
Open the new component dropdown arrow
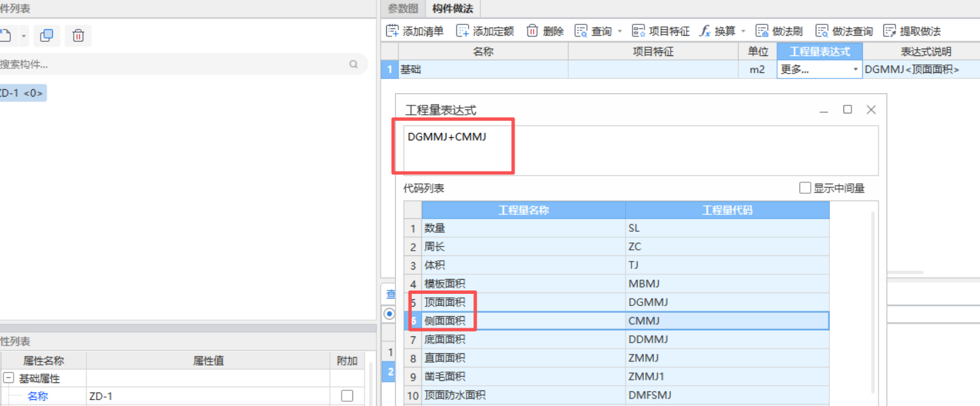[24, 36]
